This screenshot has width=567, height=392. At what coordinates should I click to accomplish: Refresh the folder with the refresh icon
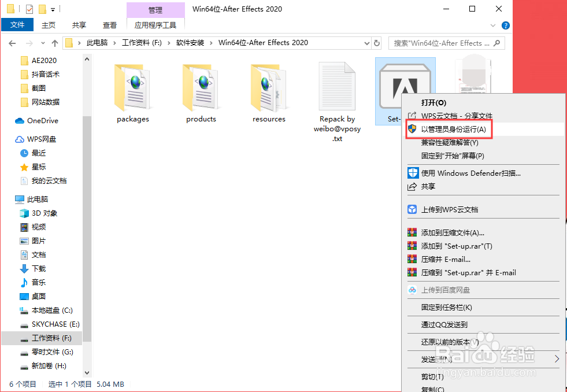[x=378, y=42]
